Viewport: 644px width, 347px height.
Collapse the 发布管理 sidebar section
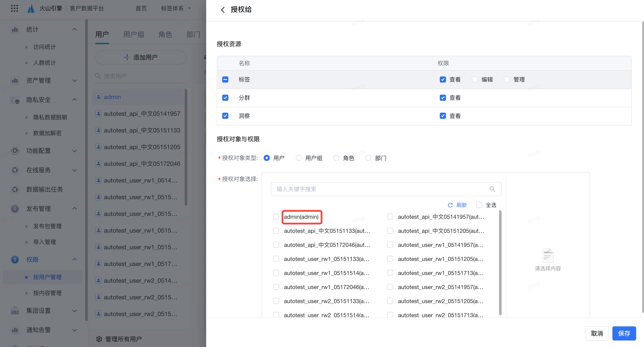pos(75,208)
